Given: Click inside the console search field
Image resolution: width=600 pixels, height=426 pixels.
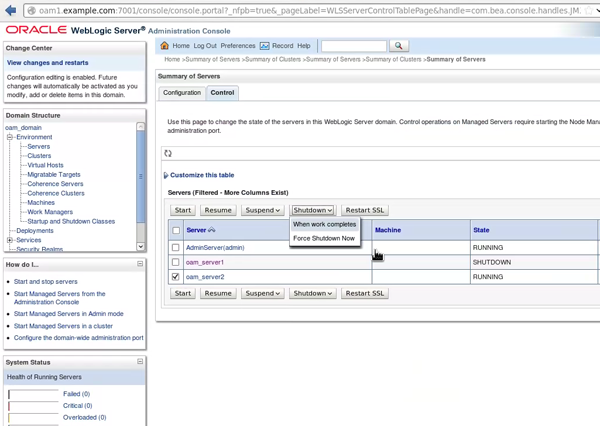Looking at the screenshot, I should [x=354, y=46].
